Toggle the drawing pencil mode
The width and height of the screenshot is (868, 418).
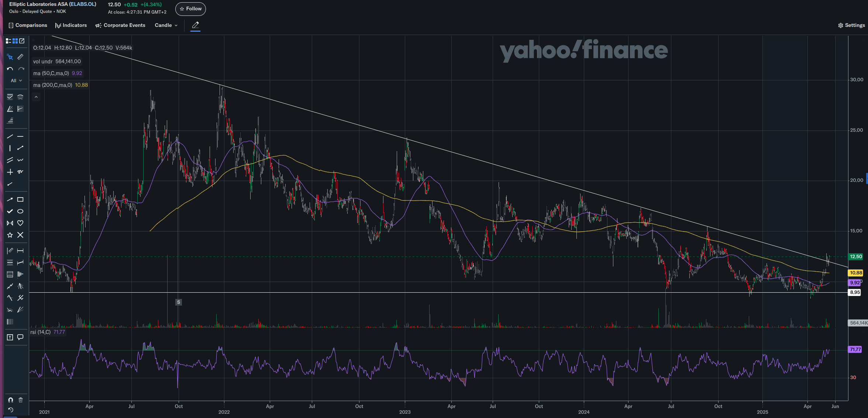196,25
